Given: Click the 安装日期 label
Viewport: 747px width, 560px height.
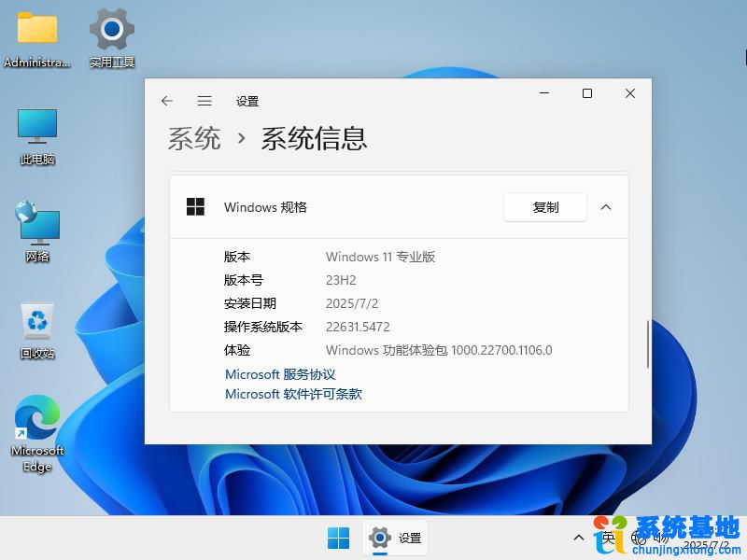Looking at the screenshot, I should (x=250, y=304).
